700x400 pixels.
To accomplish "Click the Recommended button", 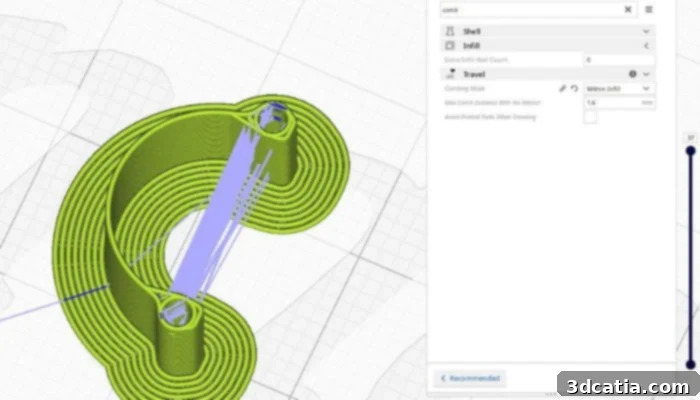I will (470, 378).
